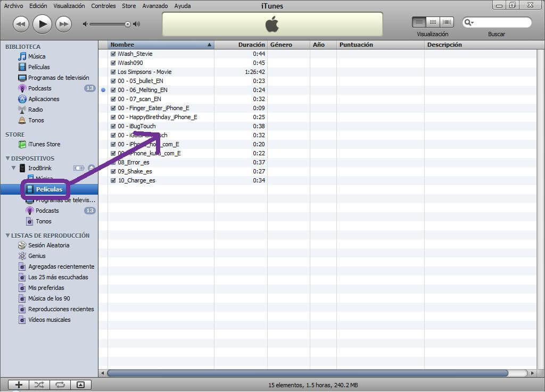Click the add playlist plus button
This screenshot has height=392, width=545.
[19, 385]
